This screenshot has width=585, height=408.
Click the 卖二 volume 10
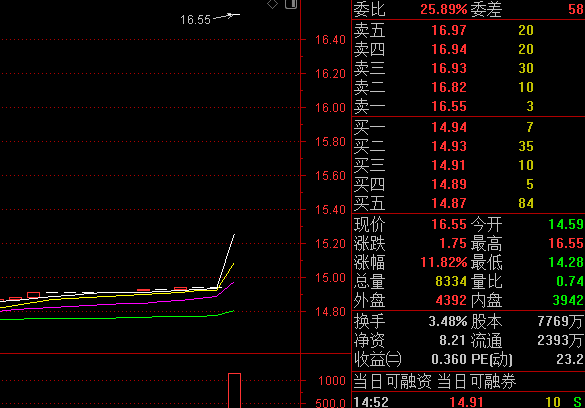pyautogui.click(x=526, y=87)
